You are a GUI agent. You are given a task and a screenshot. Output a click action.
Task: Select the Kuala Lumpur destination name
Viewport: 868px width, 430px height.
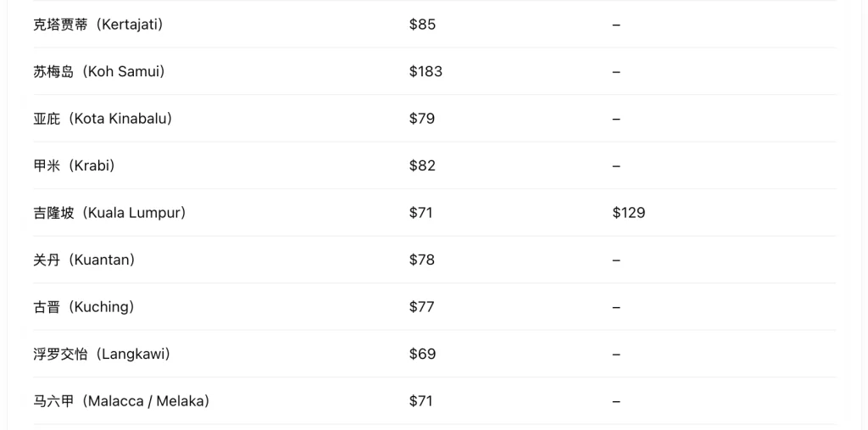[109, 213]
